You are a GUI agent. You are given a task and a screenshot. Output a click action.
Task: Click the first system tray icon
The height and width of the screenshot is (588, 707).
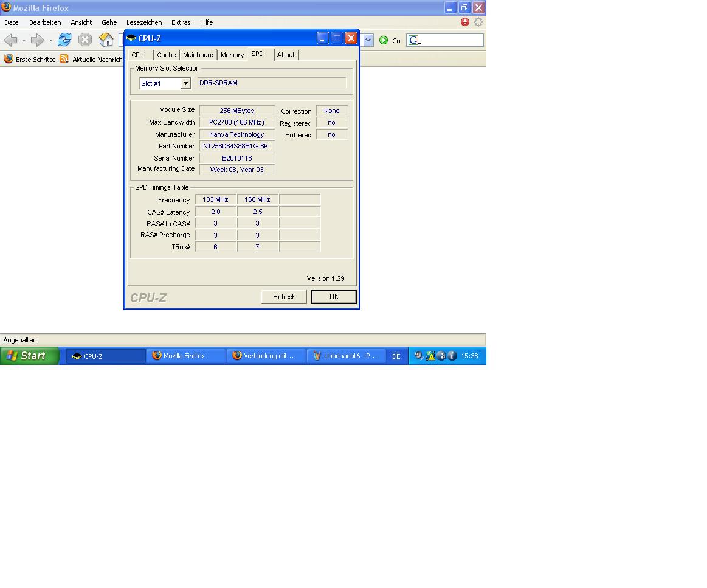pyautogui.click(x=419, y=356)
